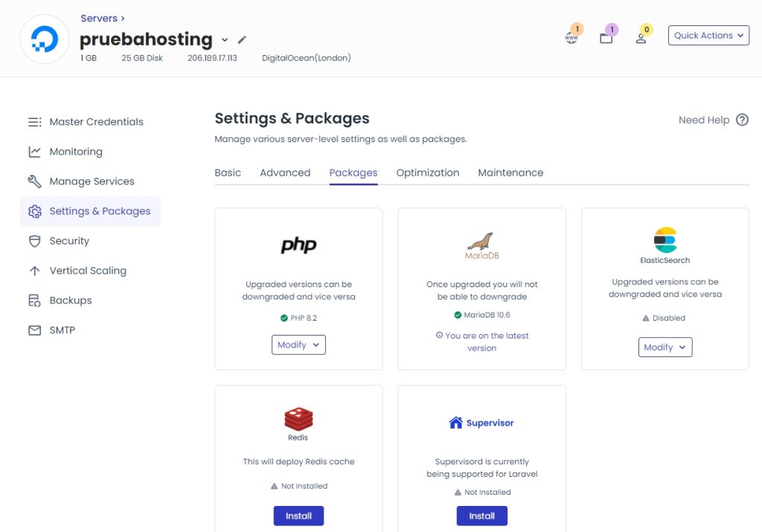Install the Redis package
This screenshot has width=762, height=532.
click(298, 516)
